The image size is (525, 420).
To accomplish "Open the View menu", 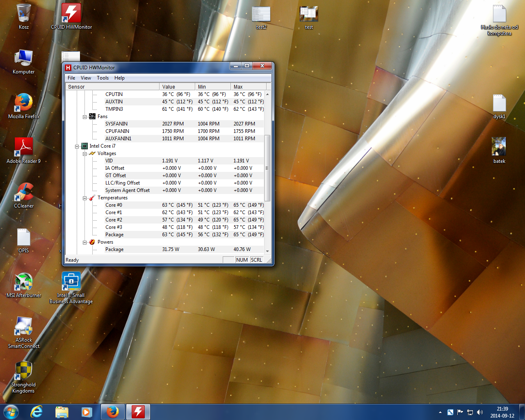I will (x=86, y=78).
